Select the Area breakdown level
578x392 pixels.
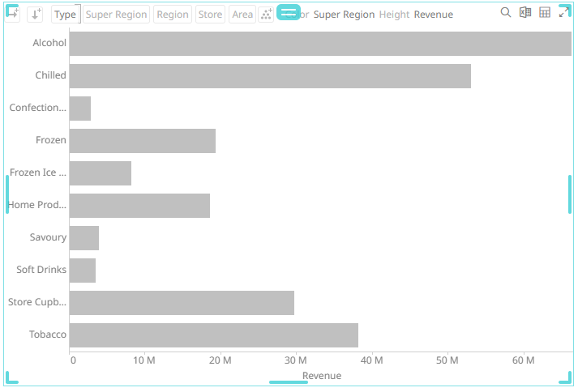(x=242, y=15)
